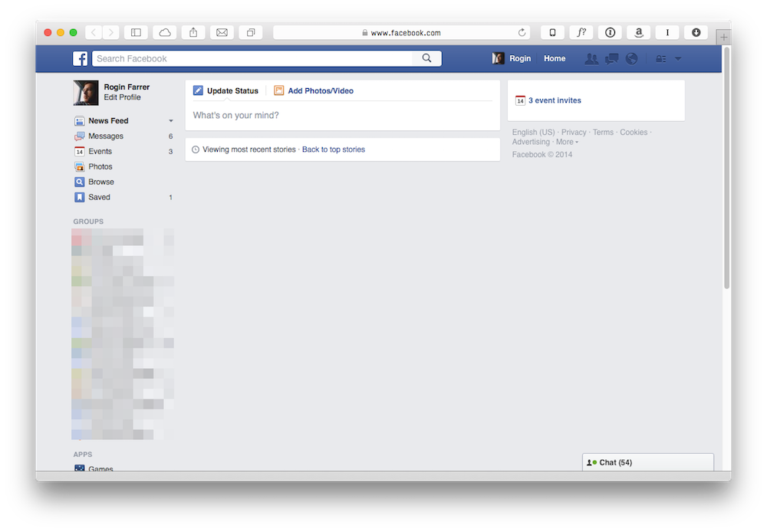Click the Show all tabs toolbar button
This screenshot has width=767, height=532.
[x=251, y=32]
